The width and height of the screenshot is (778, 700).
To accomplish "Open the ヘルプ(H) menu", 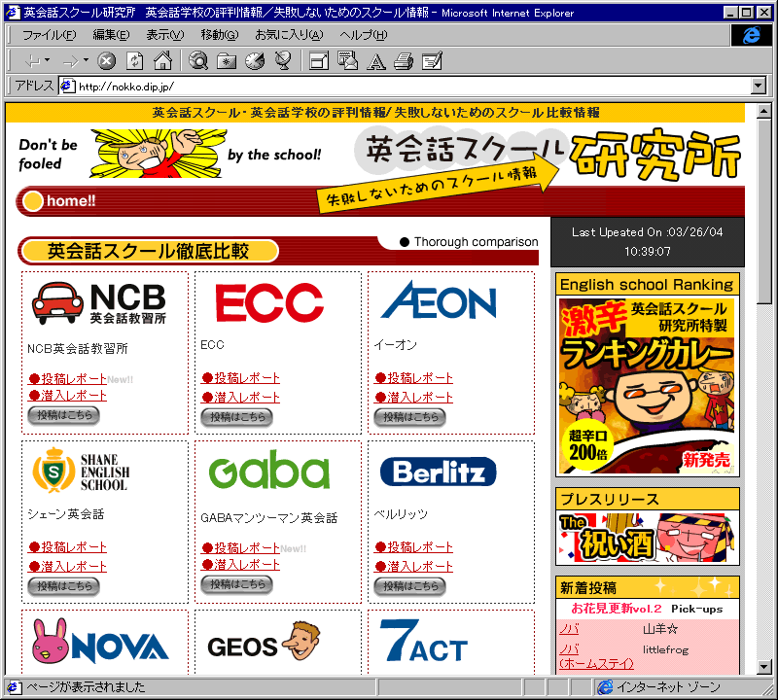I will [364, 35].
